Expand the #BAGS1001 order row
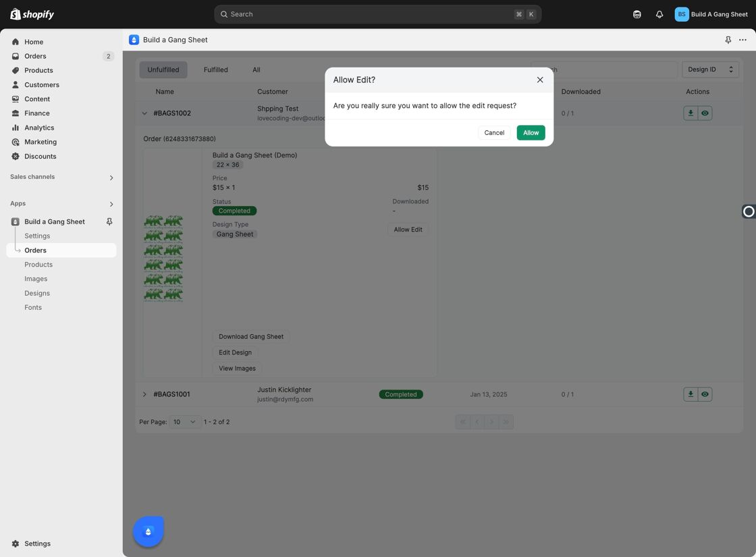The width and height of the screenshot is (756, 557). click(144, 394)
